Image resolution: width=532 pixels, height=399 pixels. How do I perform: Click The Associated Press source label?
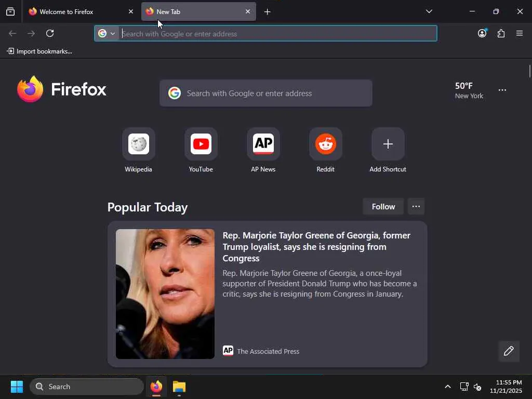click(x=268, y=352)
